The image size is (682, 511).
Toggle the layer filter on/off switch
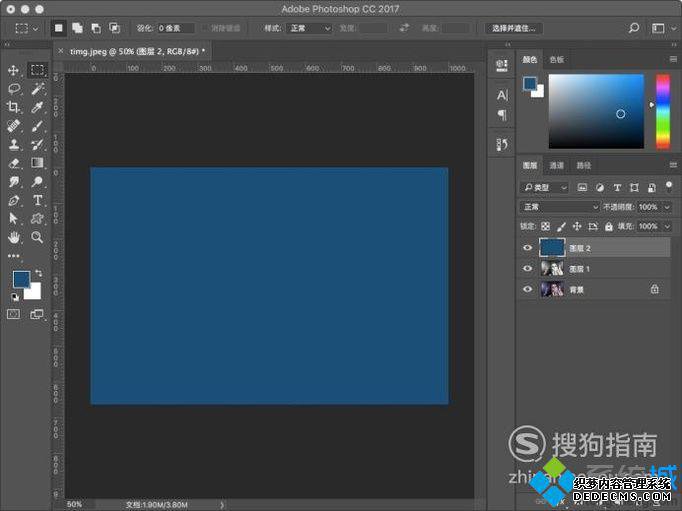tap(669, 186)
